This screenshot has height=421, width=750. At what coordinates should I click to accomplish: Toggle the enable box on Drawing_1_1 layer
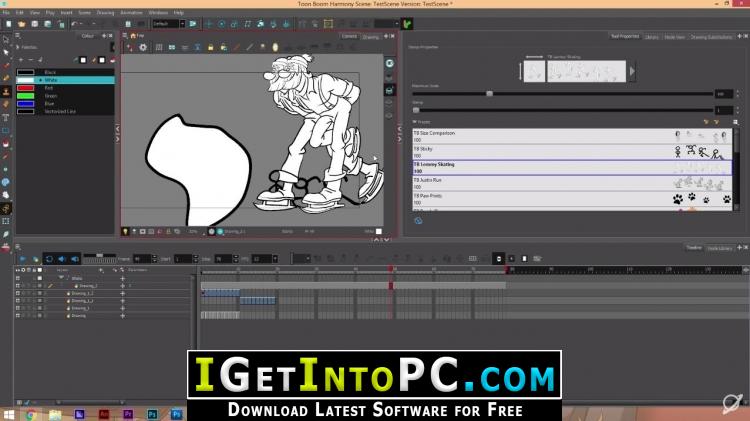[18, 300]
